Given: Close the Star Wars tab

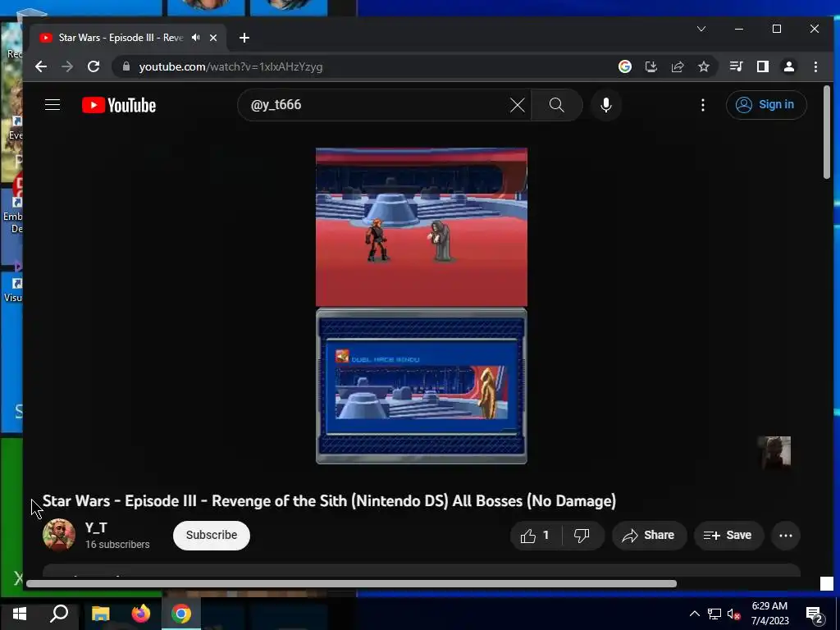Looking at the screenshot, I should (x=213, y=38).
